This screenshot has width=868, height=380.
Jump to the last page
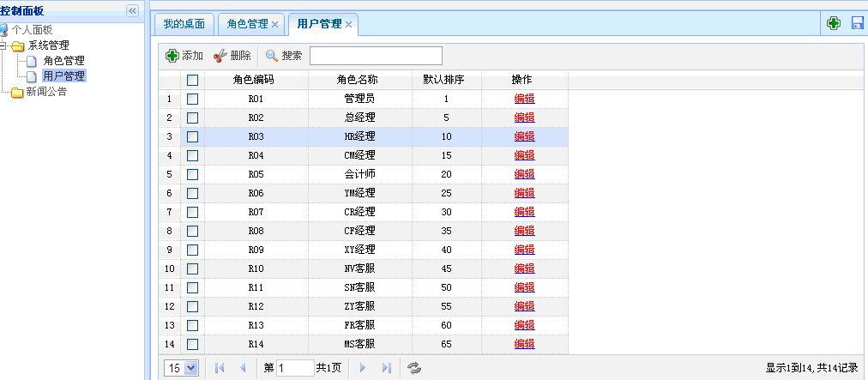[387, 368]
